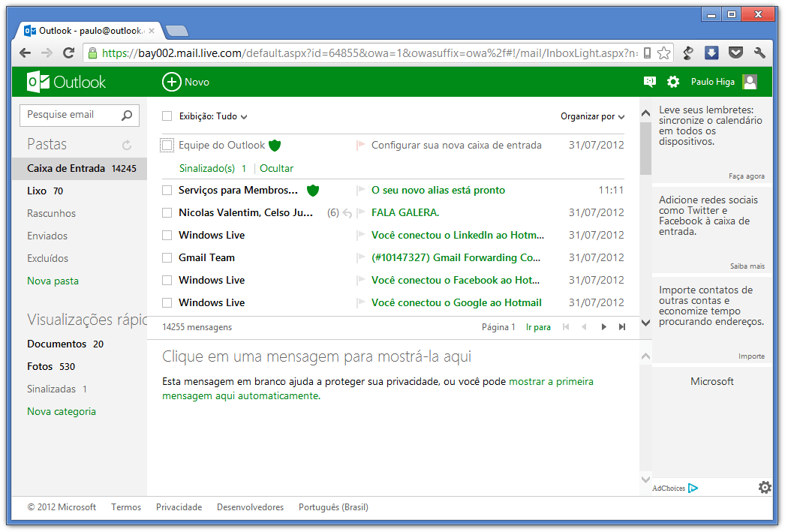Click the Pocket extension icon
Screen dimensions: 785x532
pos(735,53)
